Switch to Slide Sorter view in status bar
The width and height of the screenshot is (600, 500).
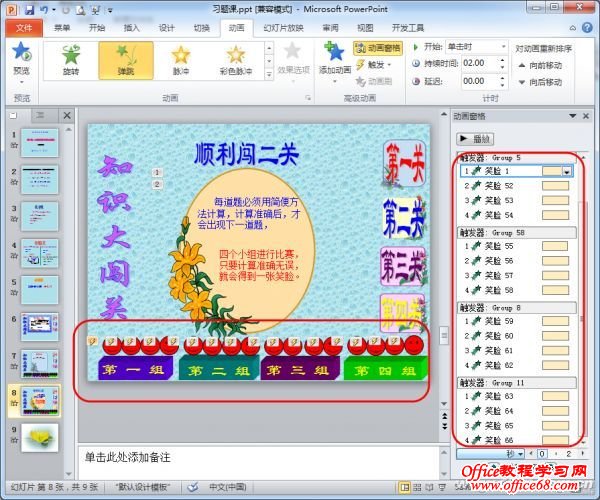coord(417,487)
